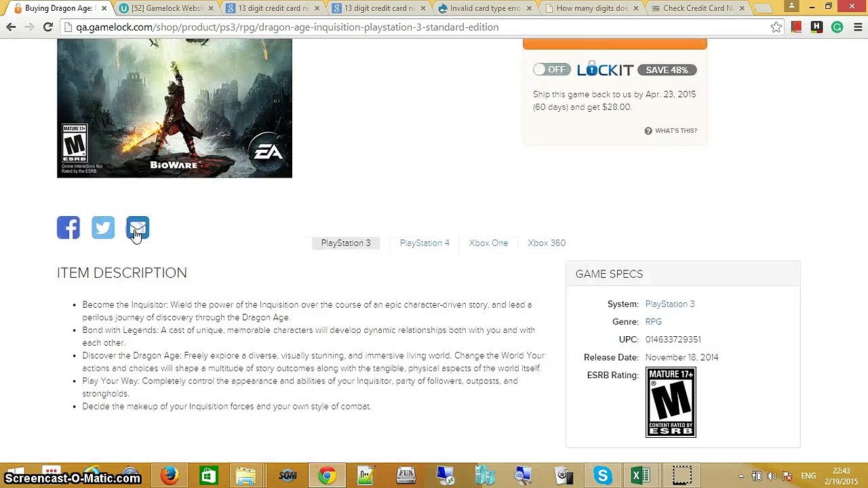Click the ITEM DESCRIPTION heading

(x=122, y=272)
